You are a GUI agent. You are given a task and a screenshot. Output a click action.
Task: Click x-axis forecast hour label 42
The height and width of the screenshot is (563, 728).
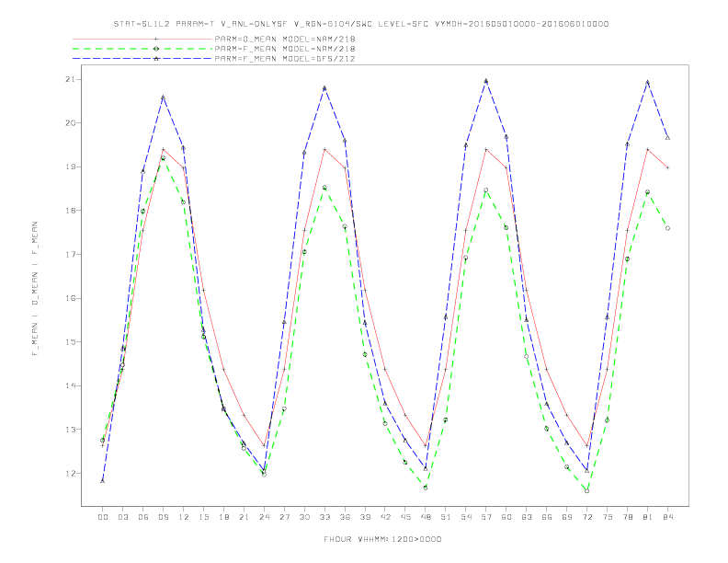[385, 517]
